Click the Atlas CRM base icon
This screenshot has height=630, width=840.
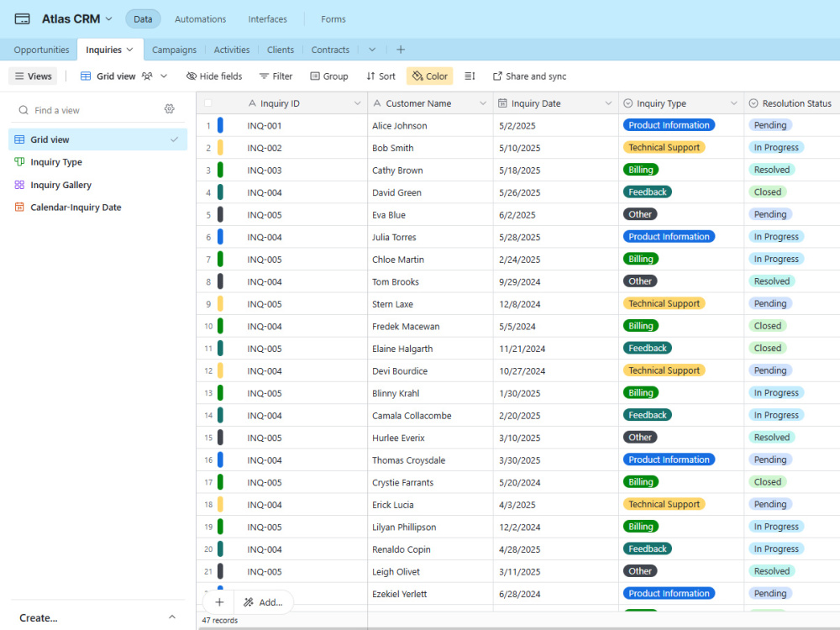[x=22, y=18]
